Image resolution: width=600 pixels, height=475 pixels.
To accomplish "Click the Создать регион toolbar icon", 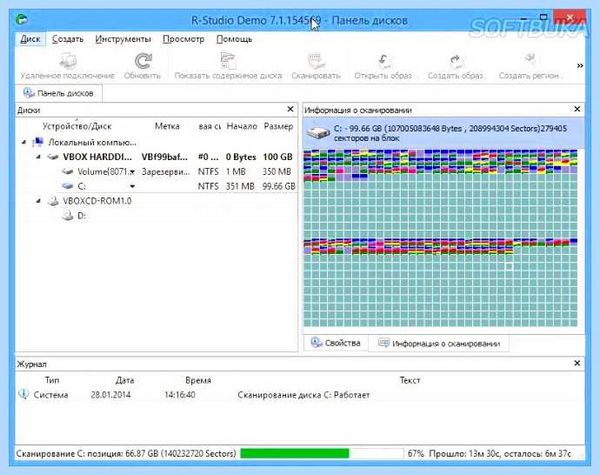I will pos(529,60).
